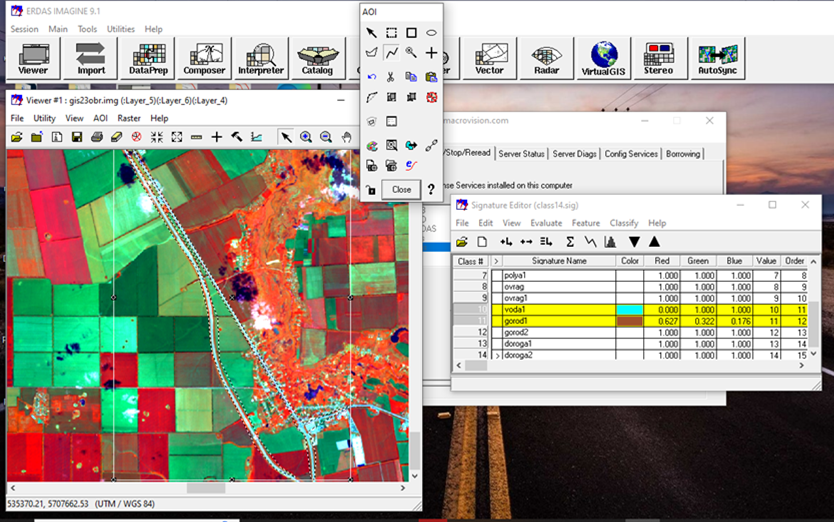Select the Create Polygon AOI tool
Viewport: 834px width, 522px height.
(x=371, y=53)
